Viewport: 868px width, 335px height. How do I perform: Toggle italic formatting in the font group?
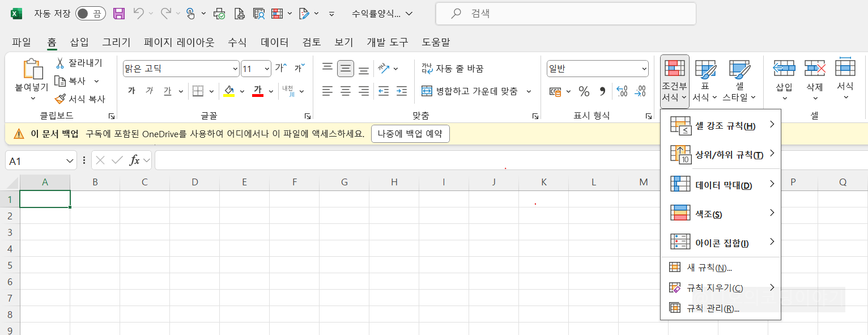click(148, 91)
